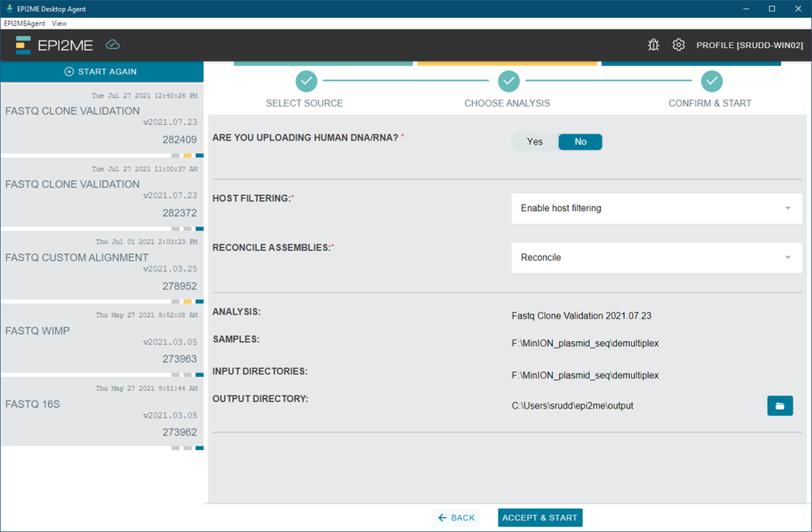Click version v2021.03.05 under FASTQ WIMP
The width and height of the screenshot is (812, 532).
pyautogui.click(x=170, y=342)
